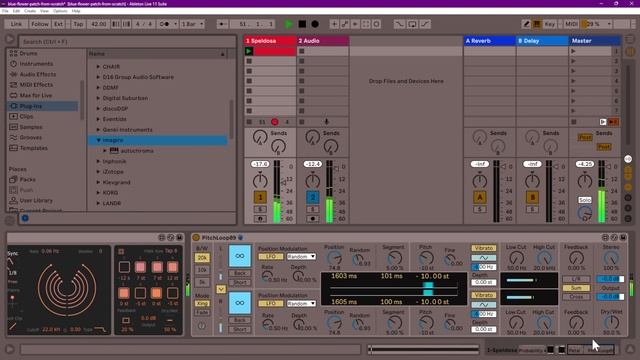This screenshot has width=640, height=360.
Task: Select Drums category in browser
Action: pyautogui.click(x=29, y=53)
